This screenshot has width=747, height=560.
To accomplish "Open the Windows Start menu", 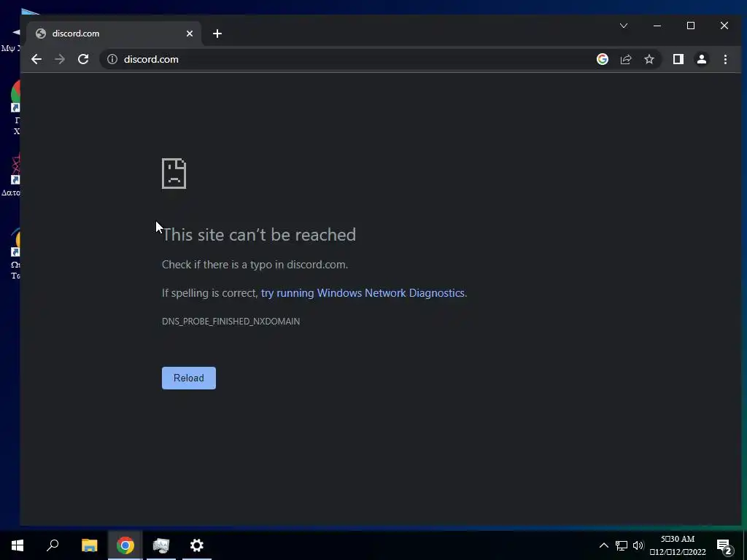I will (18, 545).
